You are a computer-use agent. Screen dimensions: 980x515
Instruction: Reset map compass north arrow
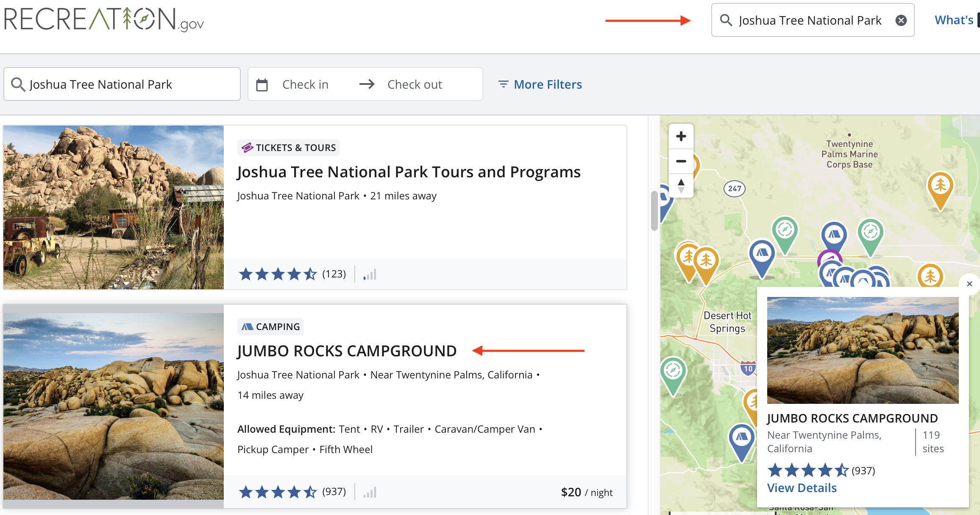pos(681,185)
